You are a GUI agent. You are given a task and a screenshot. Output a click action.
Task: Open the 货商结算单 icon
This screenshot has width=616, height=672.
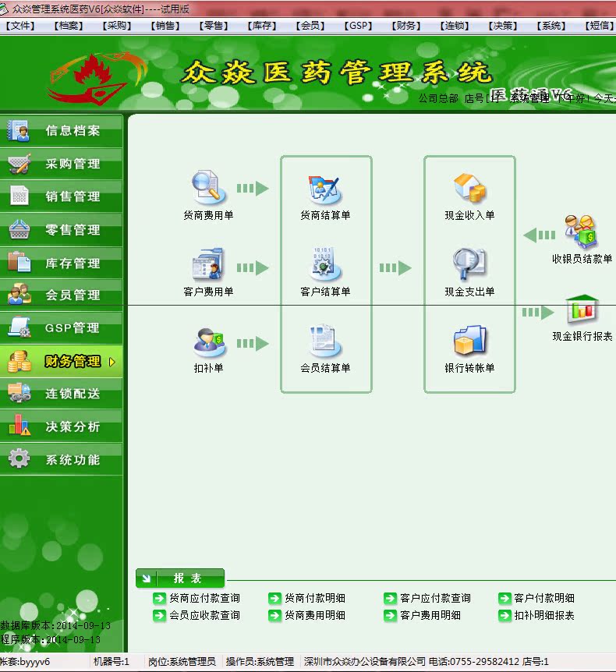[324, 189]
